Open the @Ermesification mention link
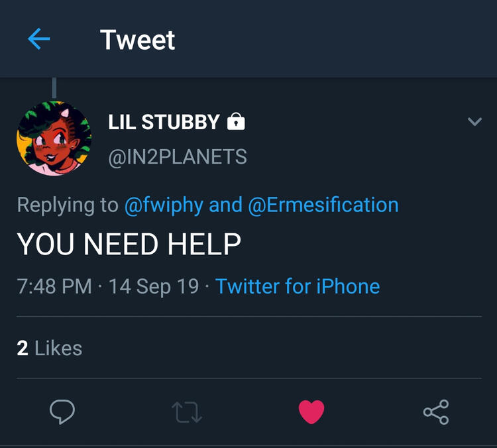497x448 pixels. (x=323, y=205)
